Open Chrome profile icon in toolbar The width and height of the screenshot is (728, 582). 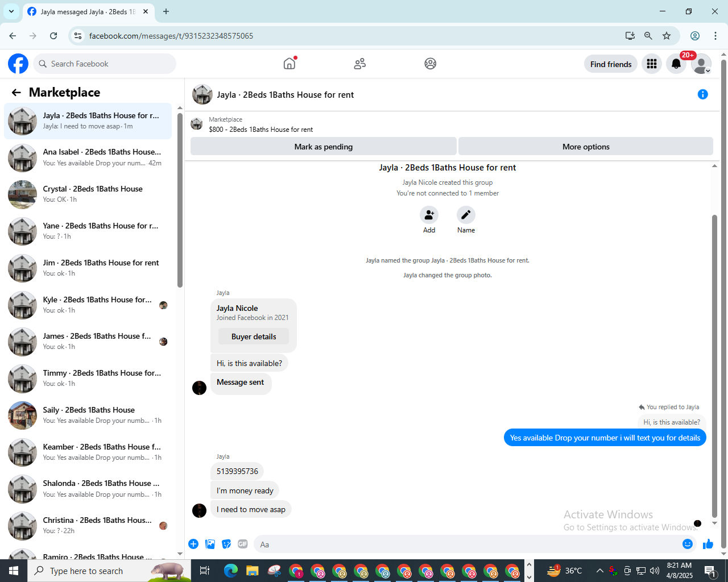click(x=695, y=36)
